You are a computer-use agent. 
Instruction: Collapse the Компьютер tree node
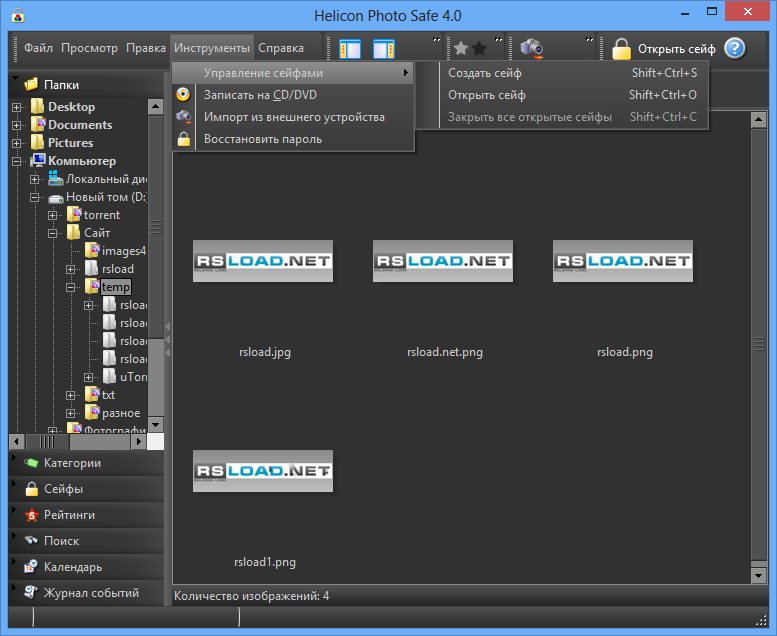pyautogui.click(x=16, y=161)
